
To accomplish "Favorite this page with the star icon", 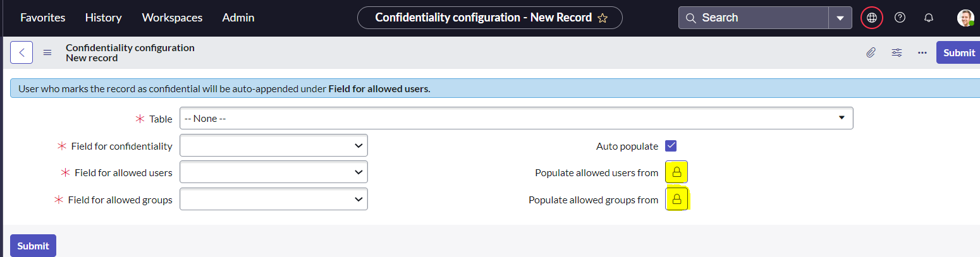I will 603,18.
